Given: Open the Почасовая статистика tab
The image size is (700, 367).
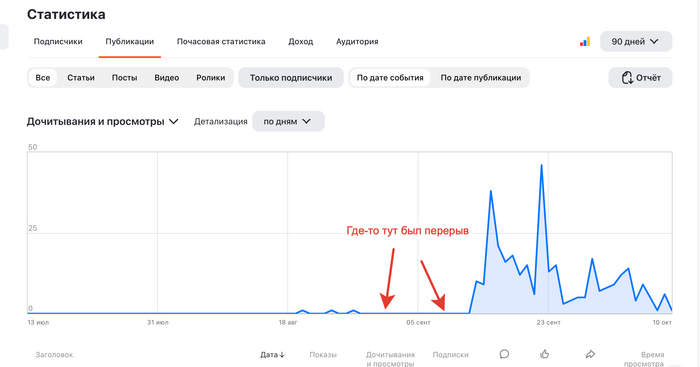Looking at the screenshot, I should pyautogui.click(x=221, y=42).
